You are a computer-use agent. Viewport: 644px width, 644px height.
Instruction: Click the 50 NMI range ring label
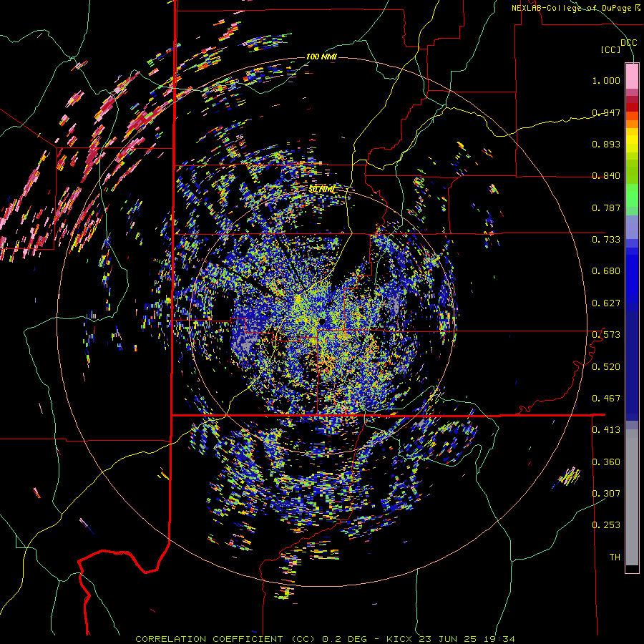click(x=321, y=190)
